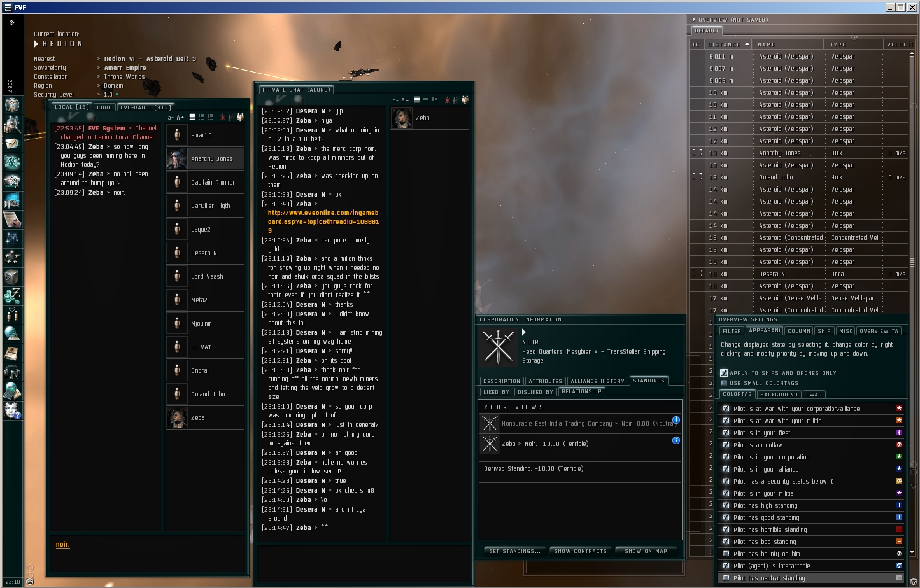Increase font size in Local chat
The height and width of the screenshot is (588, 920).
(180, 117)
